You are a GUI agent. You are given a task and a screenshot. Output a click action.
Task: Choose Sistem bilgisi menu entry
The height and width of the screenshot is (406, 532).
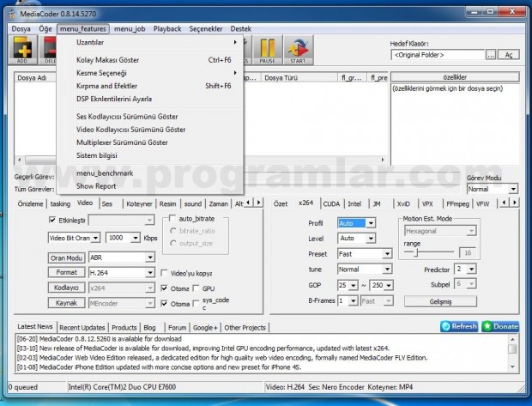pyautogui.click(x=150, y=155)
